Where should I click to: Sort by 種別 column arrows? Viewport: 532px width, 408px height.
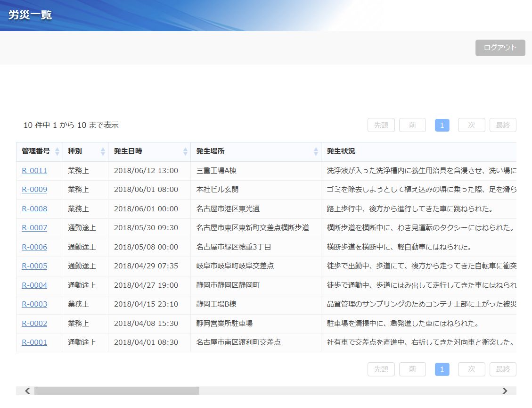coord(103,152)
